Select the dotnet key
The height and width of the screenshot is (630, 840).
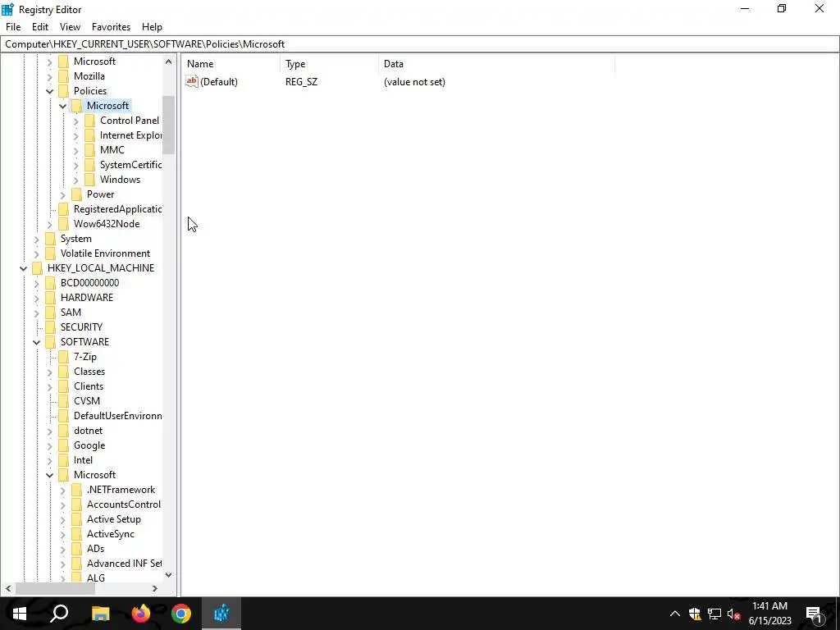point(89,431)
